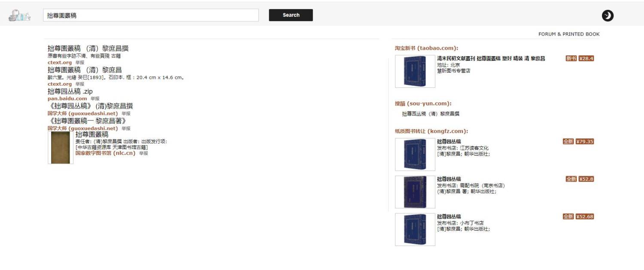This screenshot has height=270, width=644.
Task: Click 国家数字图书馆 (nlc.cn) source link
Action: point(105,153)
